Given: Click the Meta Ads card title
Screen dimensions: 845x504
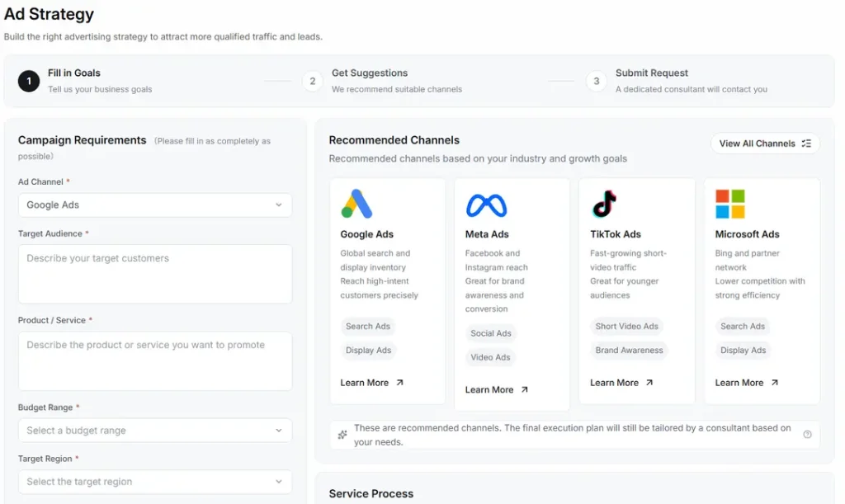Looking at the screenshot, I should click(487, 234).
